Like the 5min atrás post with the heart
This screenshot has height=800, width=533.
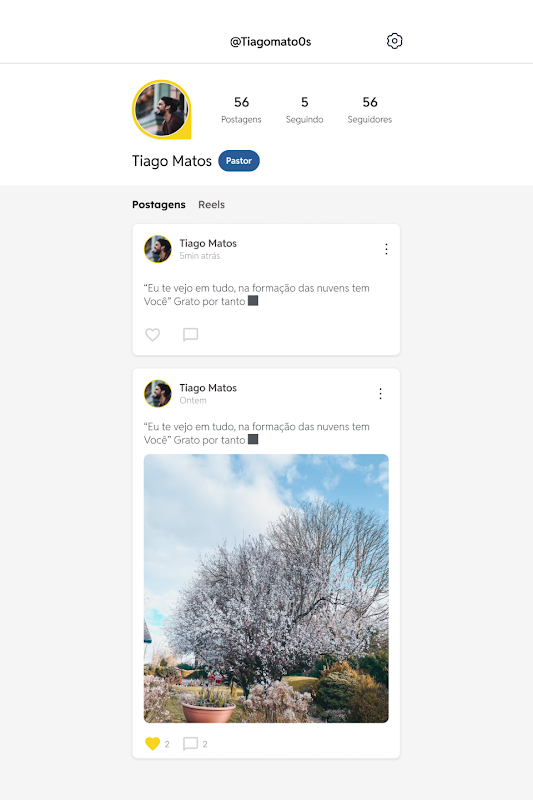coord(153,335)
